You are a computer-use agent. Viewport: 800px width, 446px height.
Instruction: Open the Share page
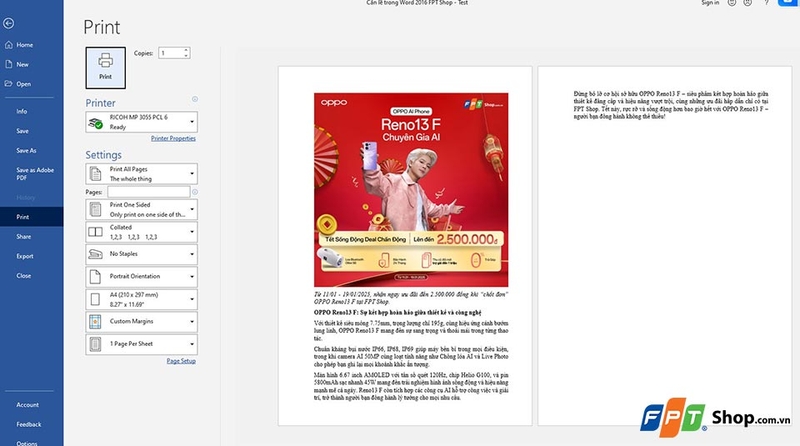pyautogui.click(x=23, y=236)
